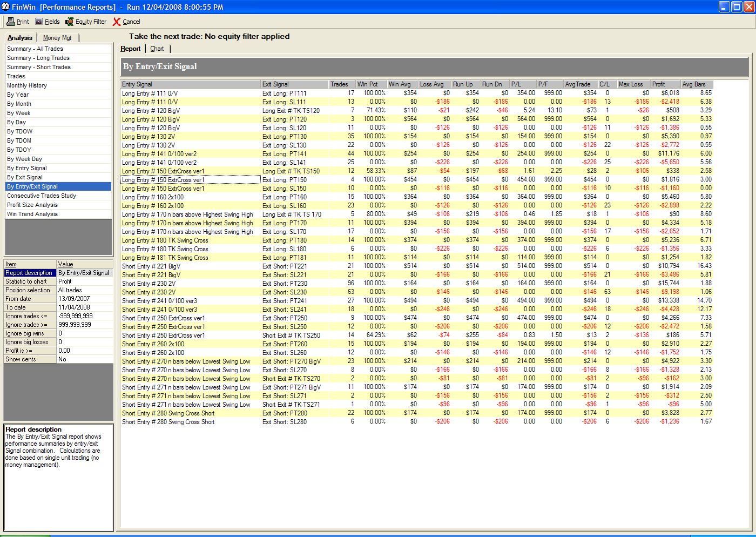Open Summary - Long Trades report
The image size is (756, 537).
click(x=38, y=58)
